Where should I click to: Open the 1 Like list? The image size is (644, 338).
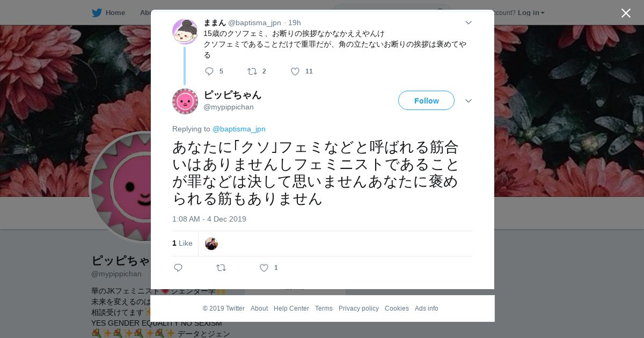pos(182,244)
